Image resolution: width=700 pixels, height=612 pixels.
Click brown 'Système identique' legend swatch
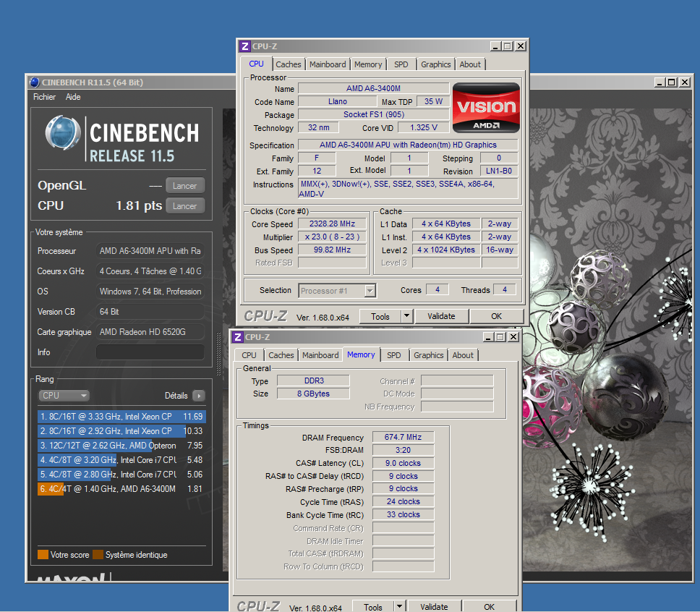(98, 554)
